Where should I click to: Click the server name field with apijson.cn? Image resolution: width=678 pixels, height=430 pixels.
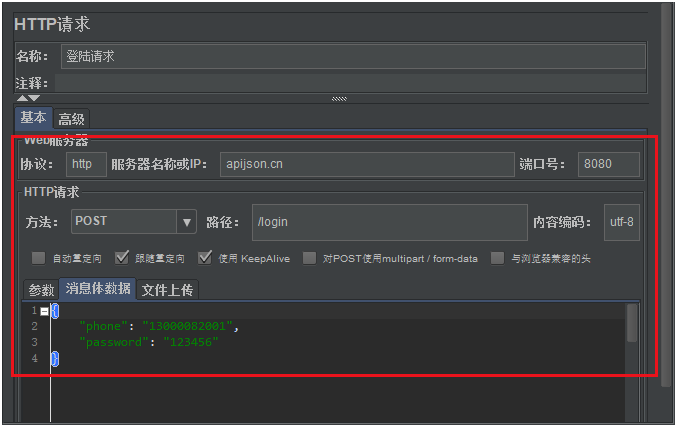tap(367, 164)
